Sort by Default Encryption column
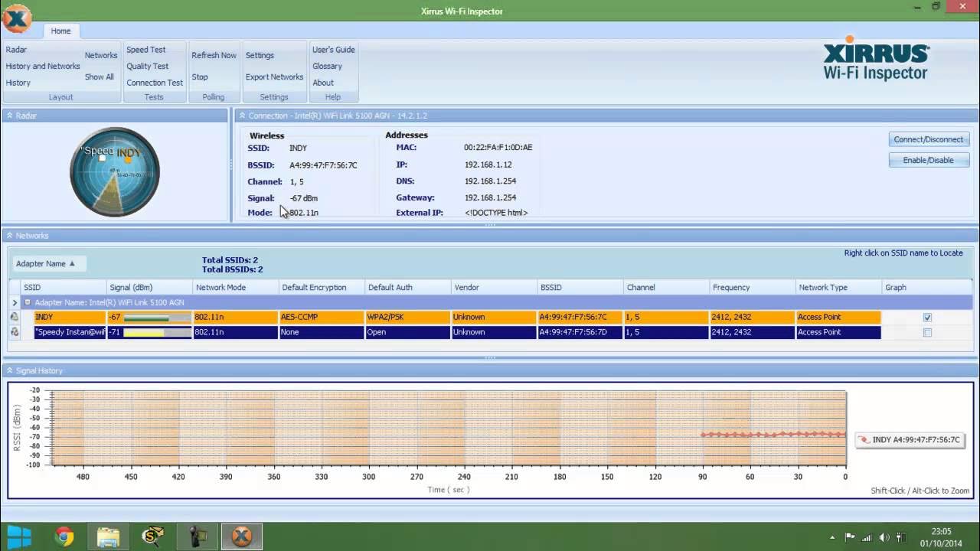The width and height of the screenshot is (980, 551). click(322, 288)
